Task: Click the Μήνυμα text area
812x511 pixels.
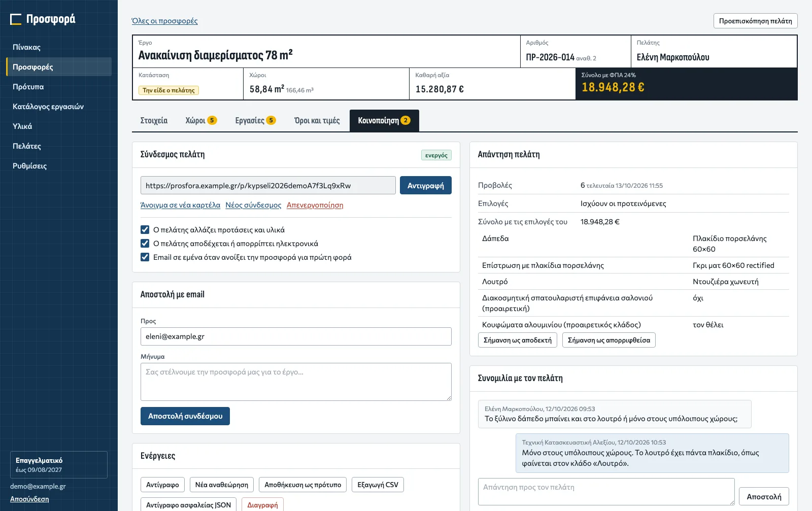Action: (296, 382)
